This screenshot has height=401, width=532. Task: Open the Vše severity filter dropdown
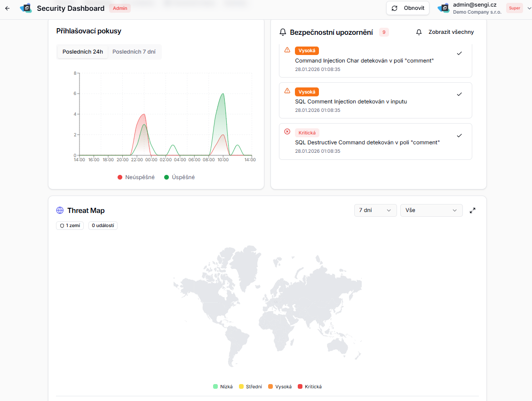(x=431, y=210)
